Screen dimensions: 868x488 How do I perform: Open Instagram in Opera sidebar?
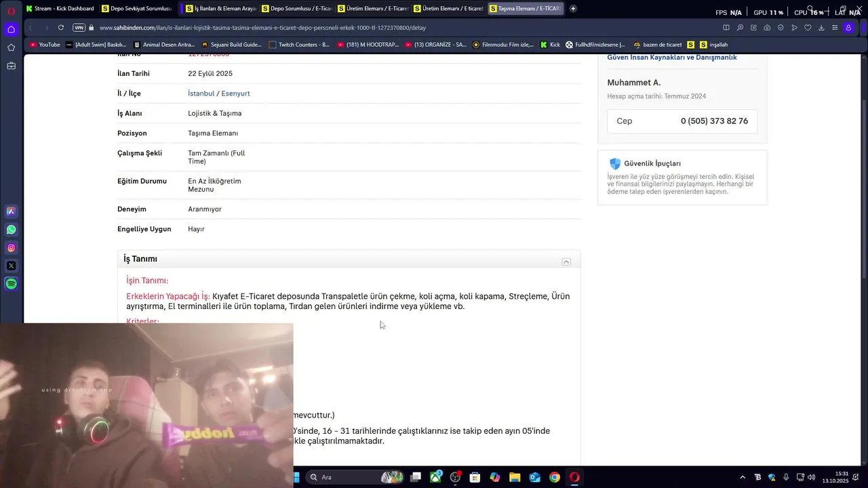pyautogui.click(x=11, y=248)
